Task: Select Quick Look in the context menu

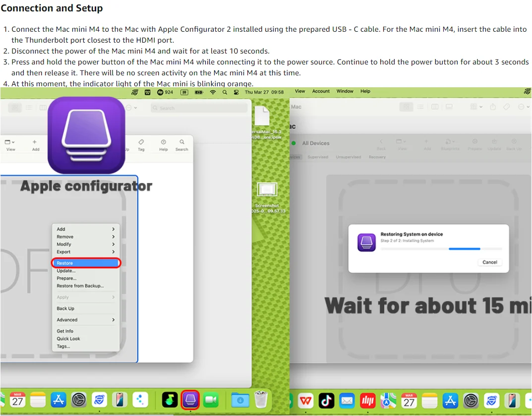Action: click(85, 339)
